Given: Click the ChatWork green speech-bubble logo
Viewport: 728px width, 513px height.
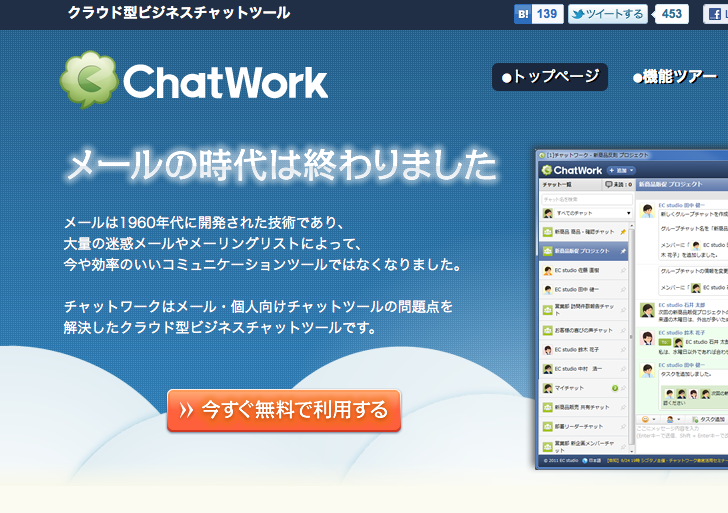Looking at the screenshot, I should point(89,80).
